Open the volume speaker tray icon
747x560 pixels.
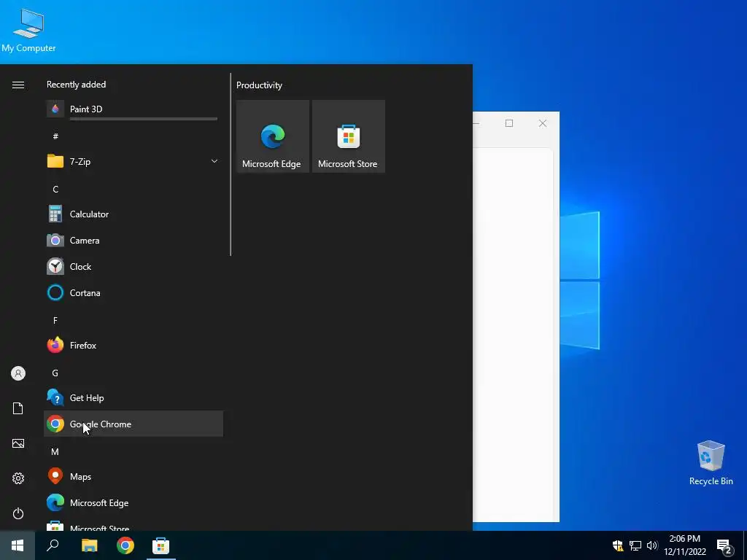[x=652, y=545]
